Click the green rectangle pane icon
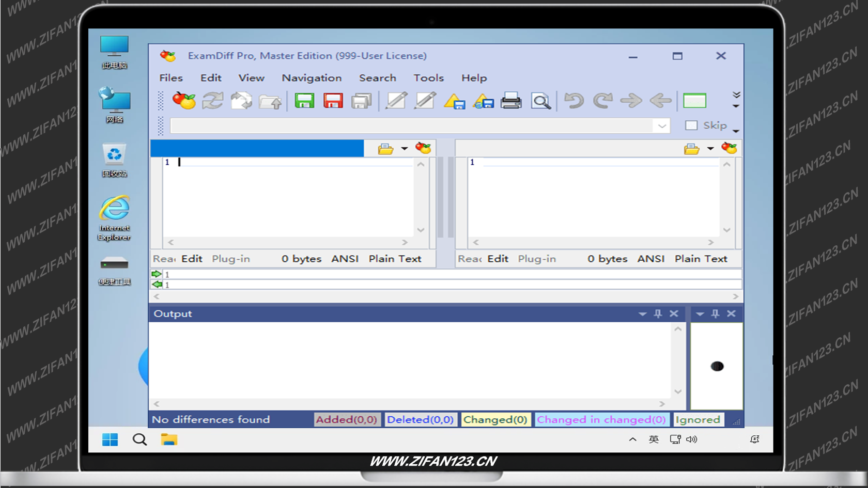Viewport: 868px width, 488px height. tap(694, 101)
